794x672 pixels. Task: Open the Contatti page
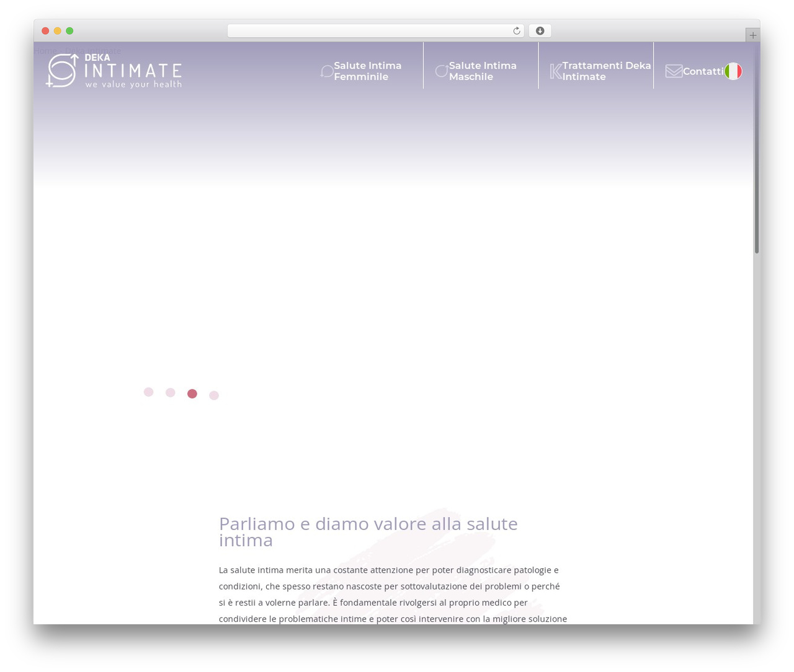tap(703, 71)
